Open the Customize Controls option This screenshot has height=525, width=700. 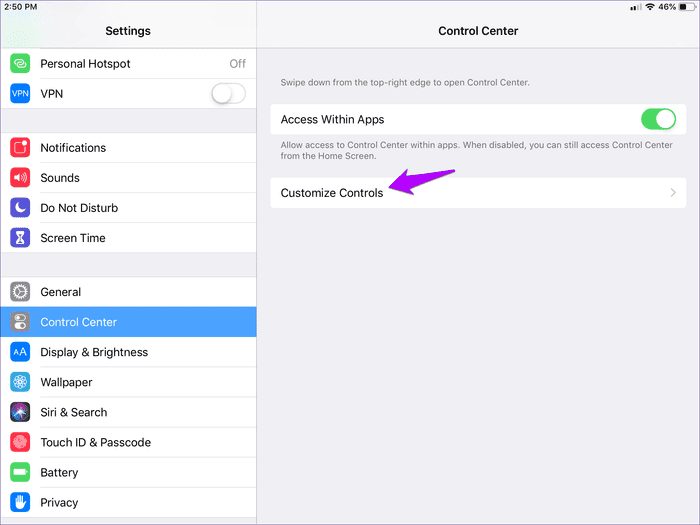[332, 193]
